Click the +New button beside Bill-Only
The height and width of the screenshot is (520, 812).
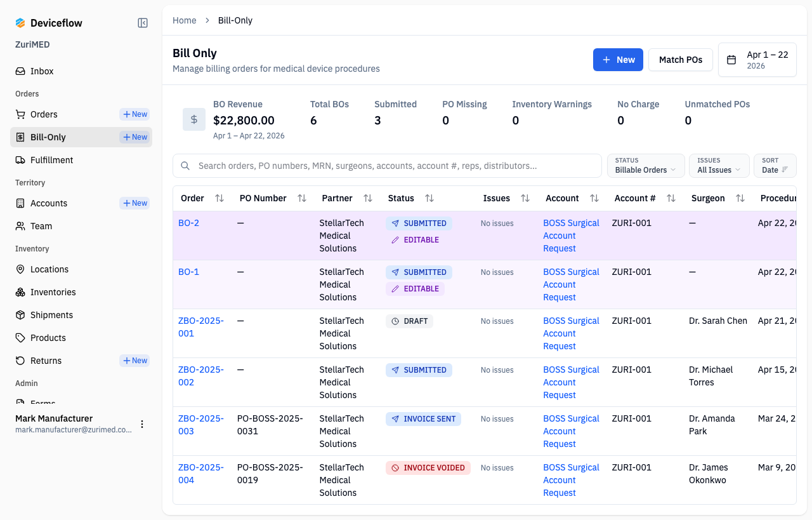[x=134, y=137]
